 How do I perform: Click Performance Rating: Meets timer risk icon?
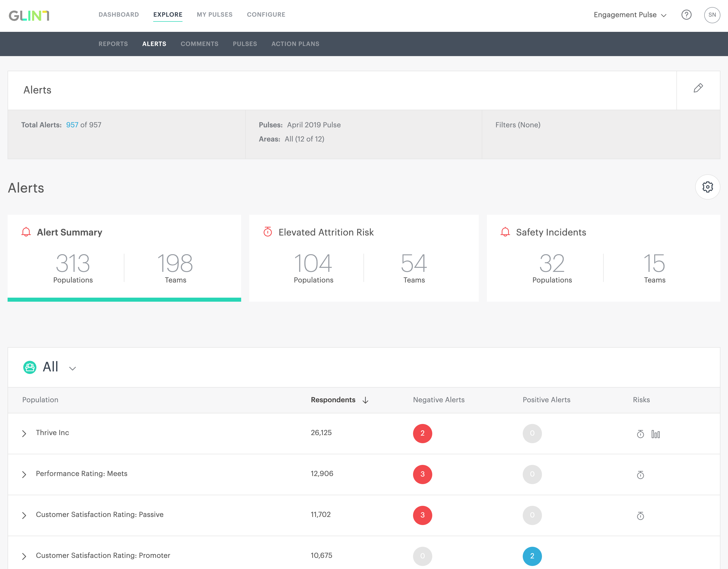point(640,475)
